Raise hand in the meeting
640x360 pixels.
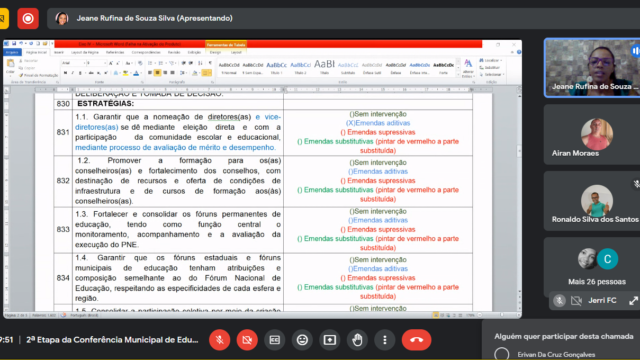(x=357, y=340)
